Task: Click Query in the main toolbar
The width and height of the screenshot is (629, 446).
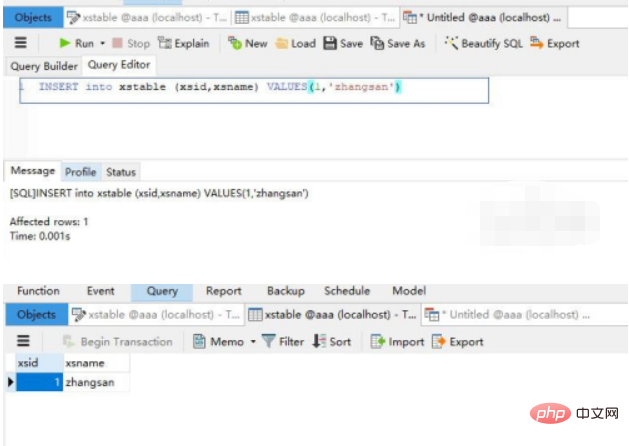Action: 162,291
